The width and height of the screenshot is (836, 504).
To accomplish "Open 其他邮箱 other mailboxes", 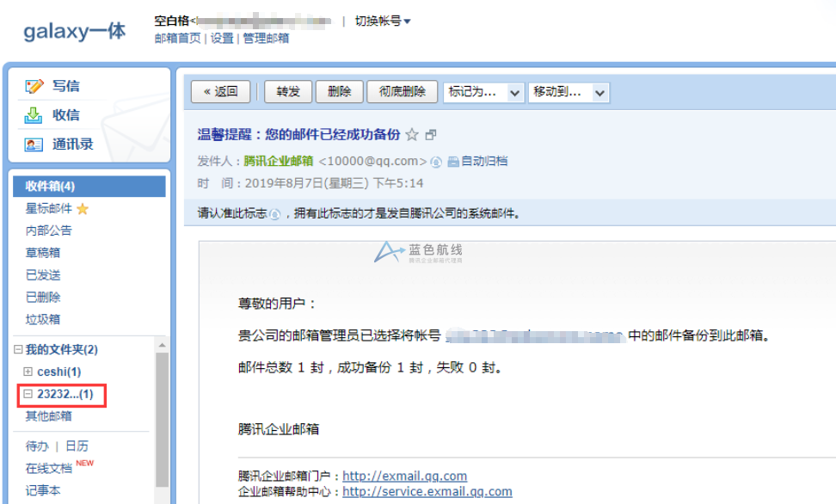I will click(x=48, y=416).
